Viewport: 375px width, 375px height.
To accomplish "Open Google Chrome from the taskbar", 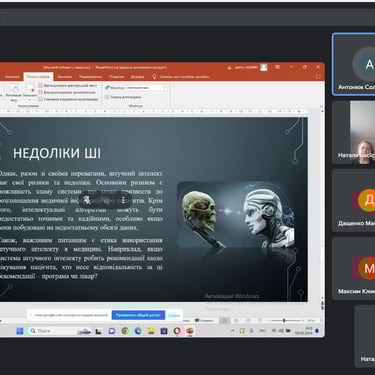I will tap(125, 331).
